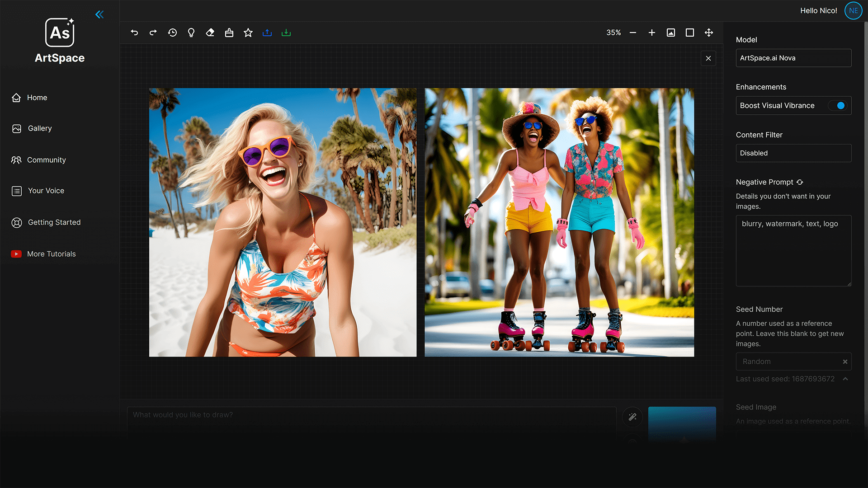Toggle Boost Visual Vibrance switch
The image size is (868, 488).
tap(837, 105)
